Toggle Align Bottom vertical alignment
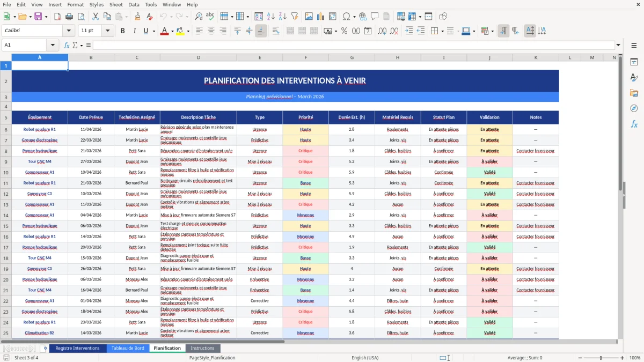644x362 pixels. coord(261,31)
